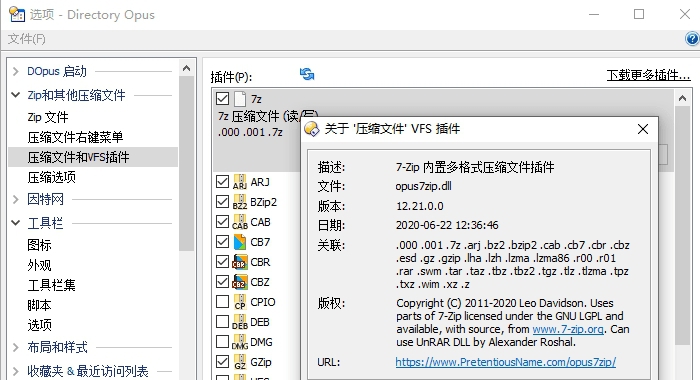Click the refresh plugins icon
Image resolution: width=700 pixels, height=380 pixels.
tap(307, 74)
